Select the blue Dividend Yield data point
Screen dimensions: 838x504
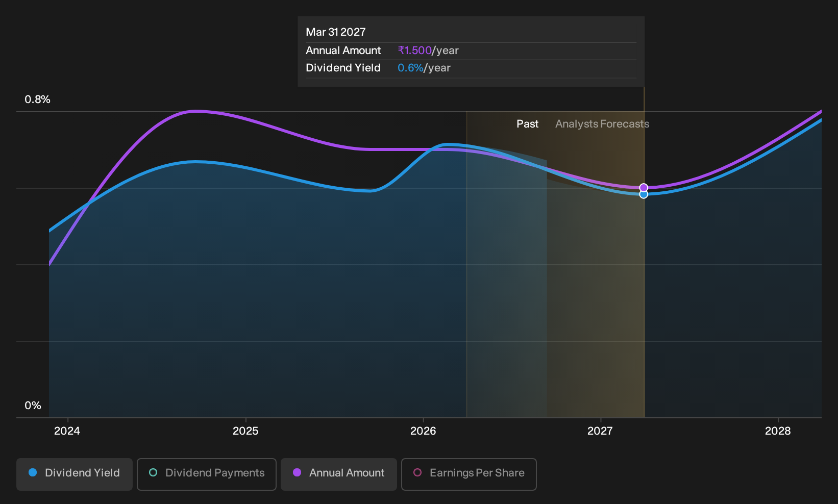[644, 194]
